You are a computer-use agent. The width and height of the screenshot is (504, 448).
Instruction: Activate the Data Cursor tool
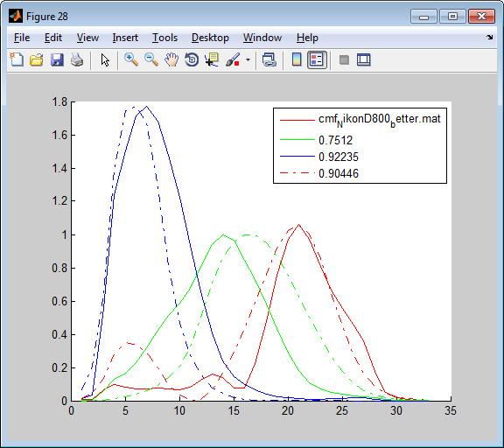click(212, 59)
